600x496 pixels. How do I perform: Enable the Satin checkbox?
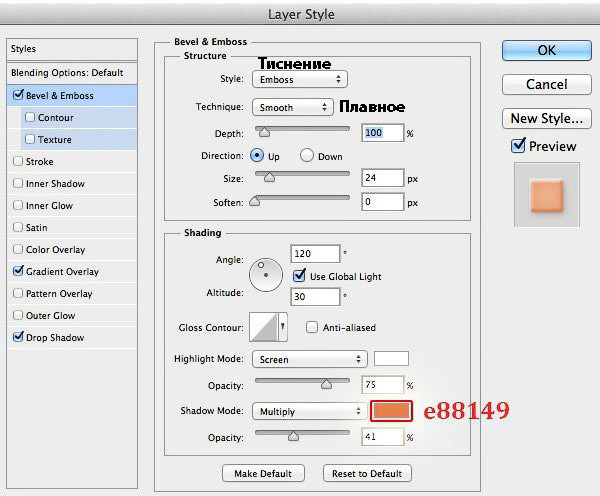(18, 227)
